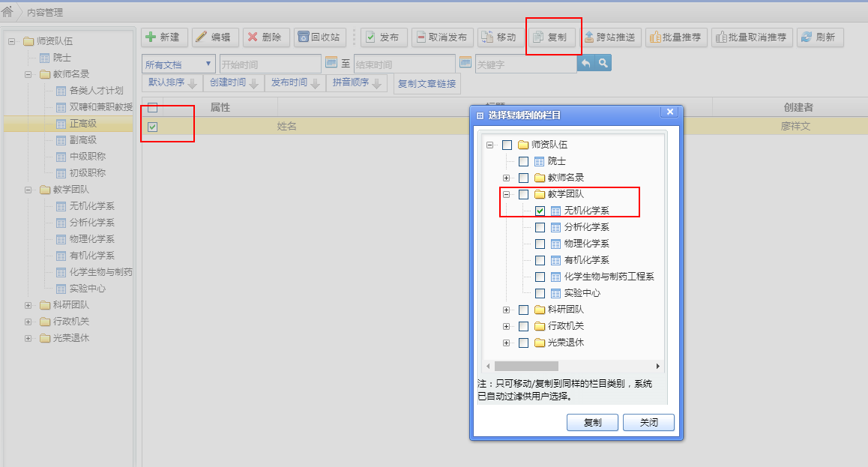The image size is (868, 467).
Task: Uncheck the 无机化学系 checkbox in dialog
Action: pyautogui.click(x=540, y=211)
